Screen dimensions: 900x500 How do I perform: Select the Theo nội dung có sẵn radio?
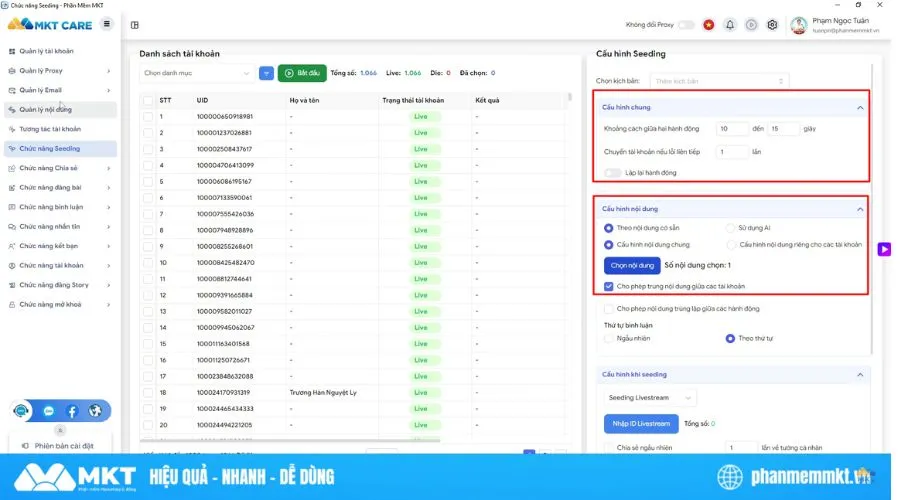[608, 228]
